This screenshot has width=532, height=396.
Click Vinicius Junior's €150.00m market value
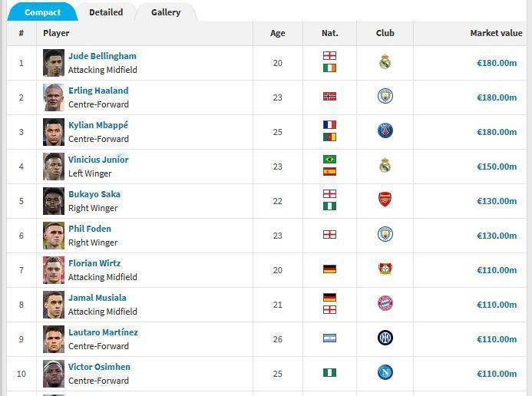pyautogui.click(x=497, y=167)
